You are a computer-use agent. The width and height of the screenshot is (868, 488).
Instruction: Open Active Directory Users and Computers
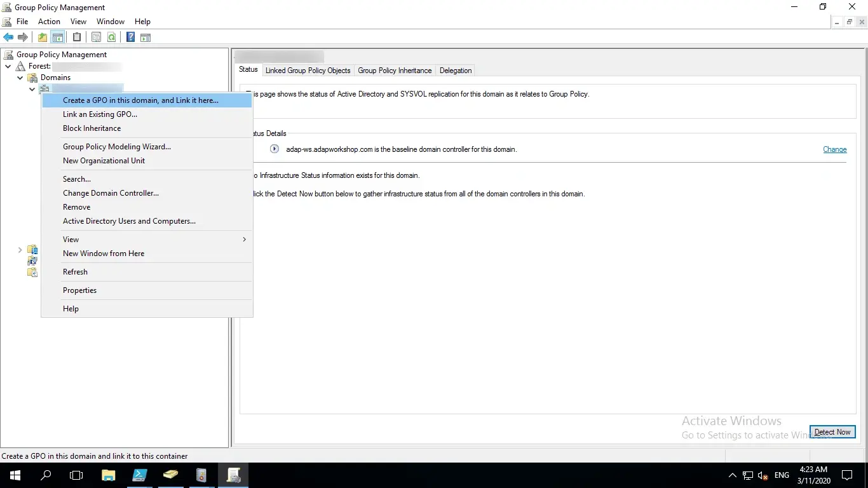147,221
